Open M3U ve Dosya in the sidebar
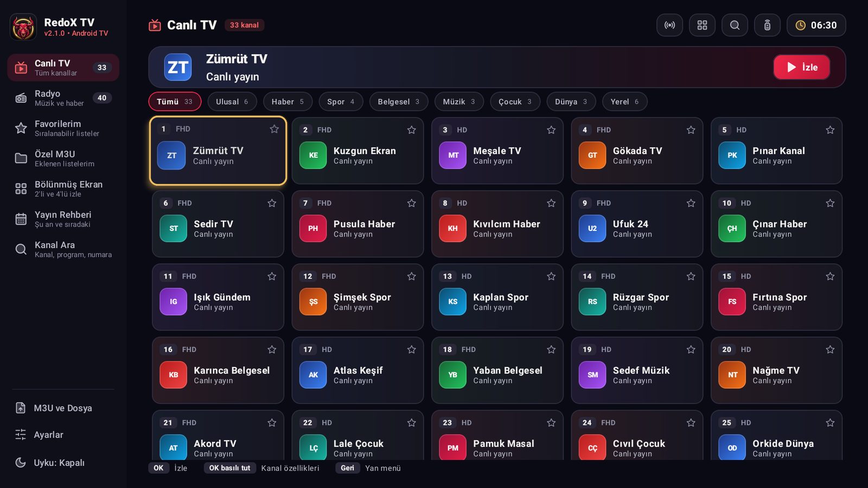Screen dimensions: 868x488 click(63, 408)
